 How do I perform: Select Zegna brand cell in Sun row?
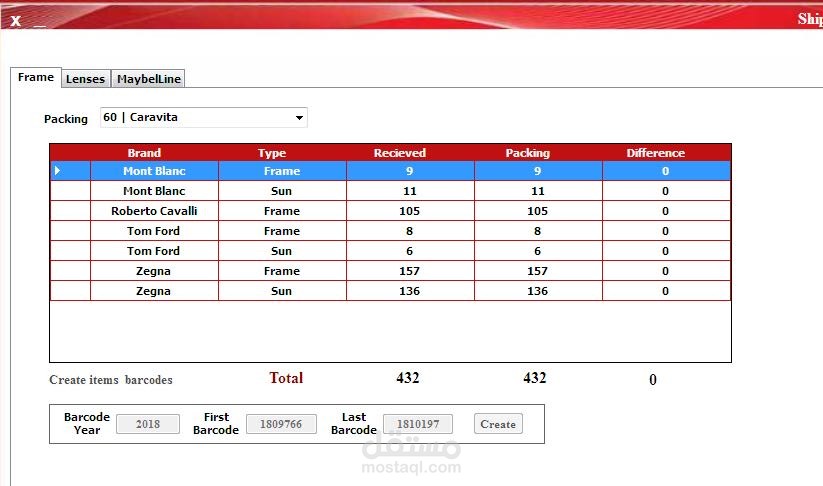154,291
